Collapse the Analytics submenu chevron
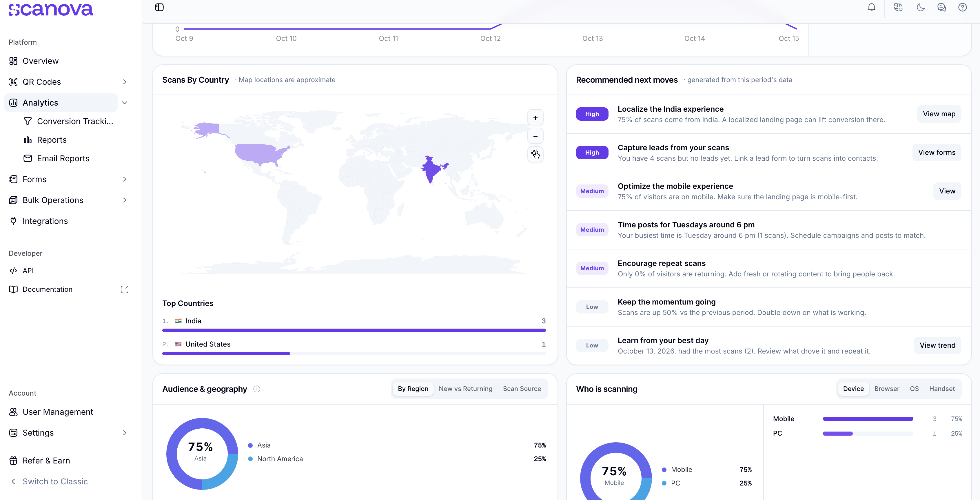 (124, 103)
